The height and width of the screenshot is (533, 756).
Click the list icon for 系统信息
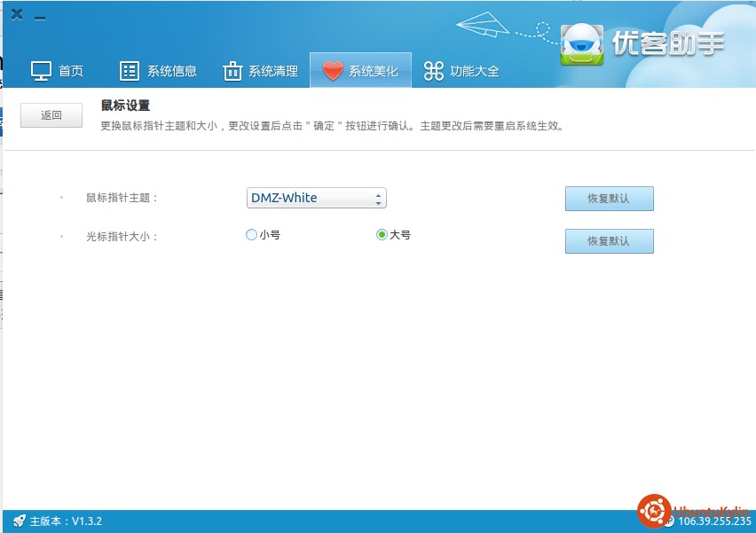click(x=130, y=71)
